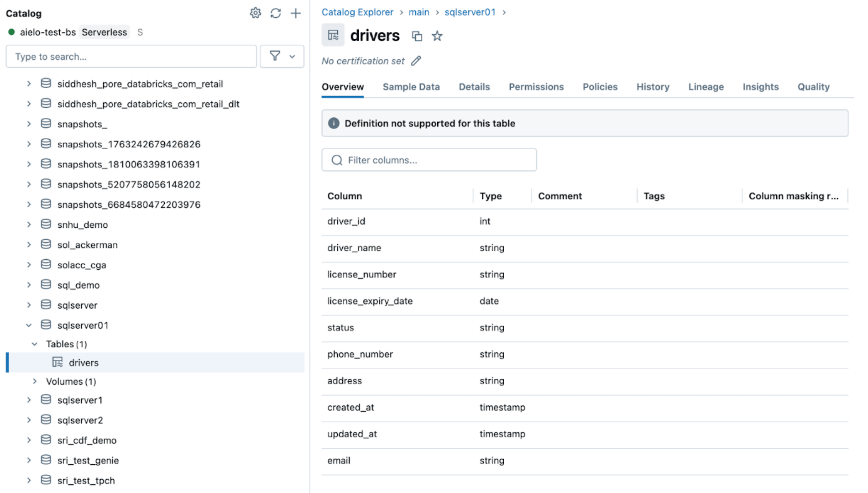This screenshot has width=868, height=493.
Task: Expand the Volumes (1) group
Action: (35, 381)
